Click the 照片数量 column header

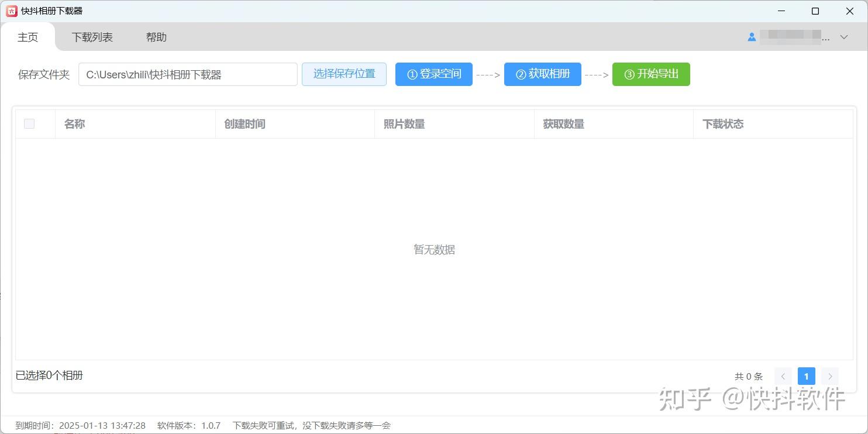point(404,123)
